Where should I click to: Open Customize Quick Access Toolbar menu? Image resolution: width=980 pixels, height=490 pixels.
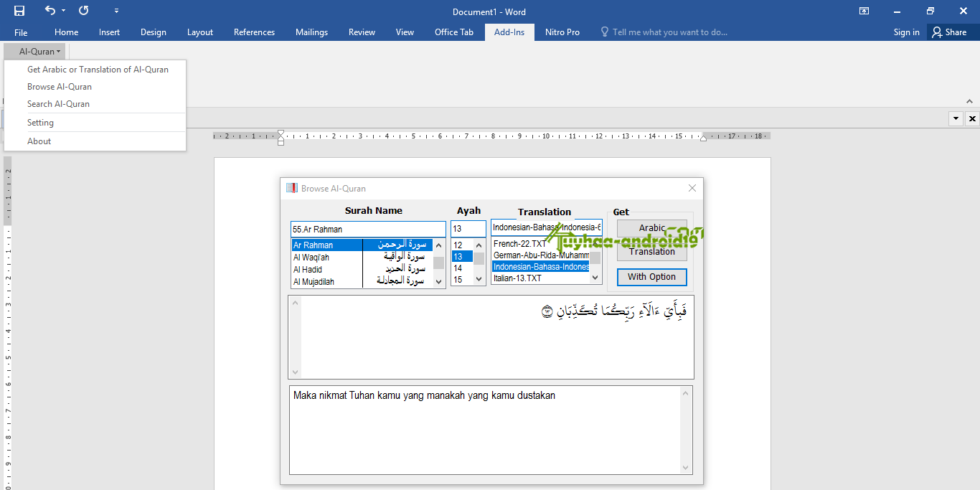point(116,11)
